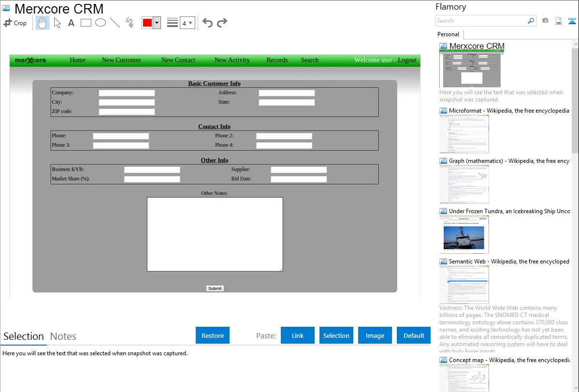
Task: Click Search in the green navbar
Action: [309, 60]
